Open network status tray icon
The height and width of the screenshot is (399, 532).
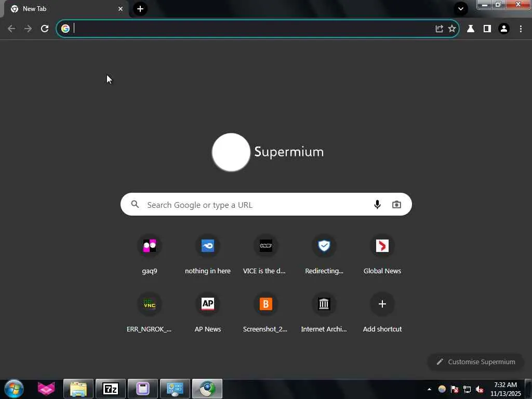click(x=467, y=389)
